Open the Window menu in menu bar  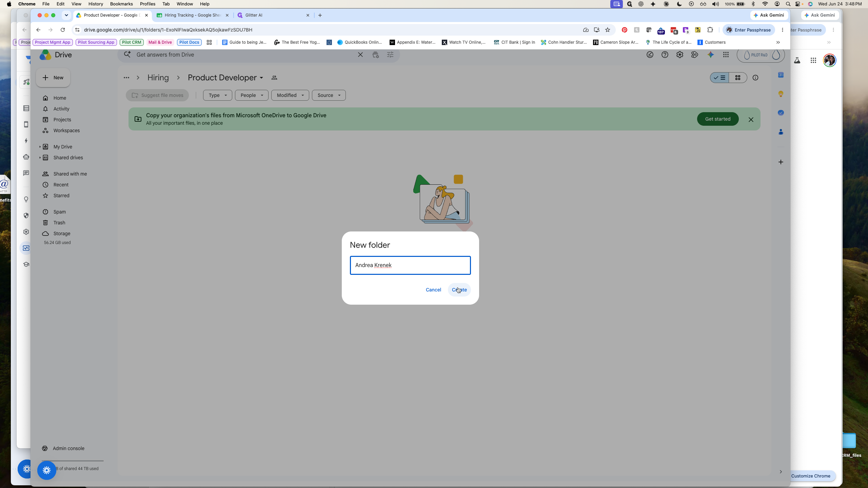point(185,4)
